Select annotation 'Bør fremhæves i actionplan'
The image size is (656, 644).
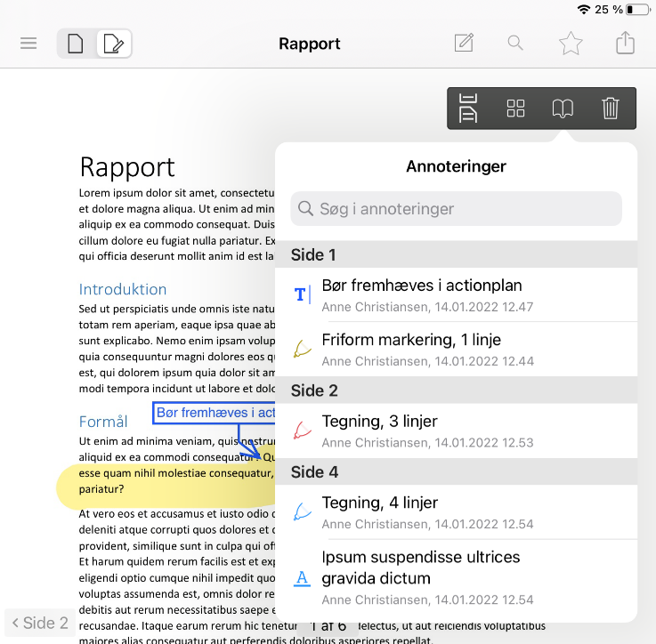[456, 294]
